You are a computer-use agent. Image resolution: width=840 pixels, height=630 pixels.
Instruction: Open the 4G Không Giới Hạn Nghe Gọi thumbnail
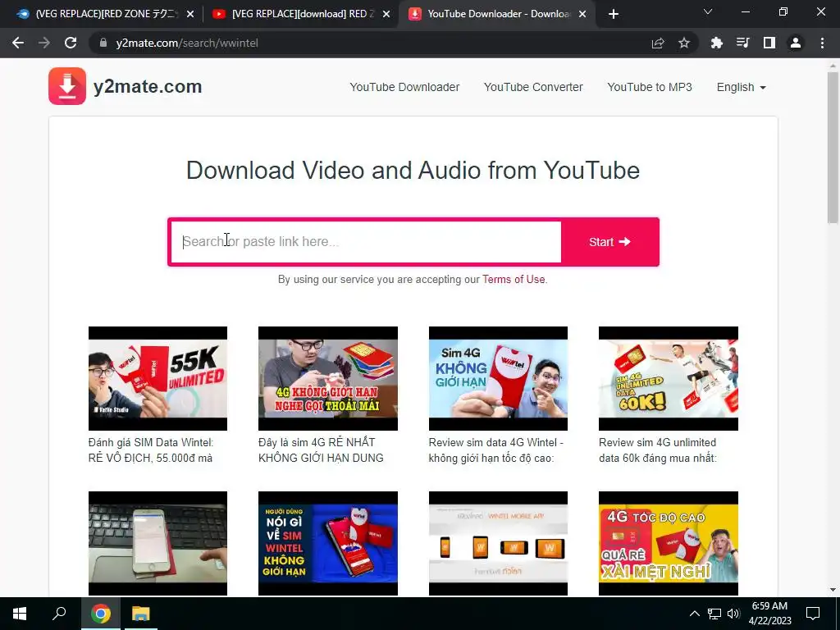tap(328, 378)
